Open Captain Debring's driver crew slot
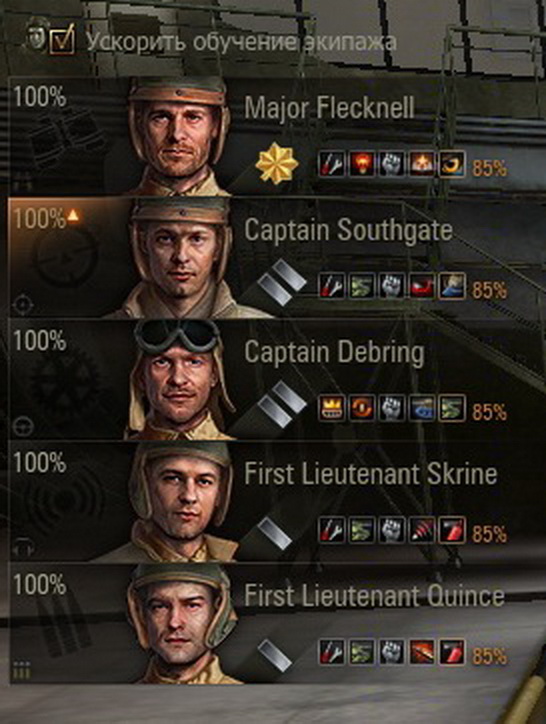The height and width of the screenshot is (724, 546). tap(275, 380)
